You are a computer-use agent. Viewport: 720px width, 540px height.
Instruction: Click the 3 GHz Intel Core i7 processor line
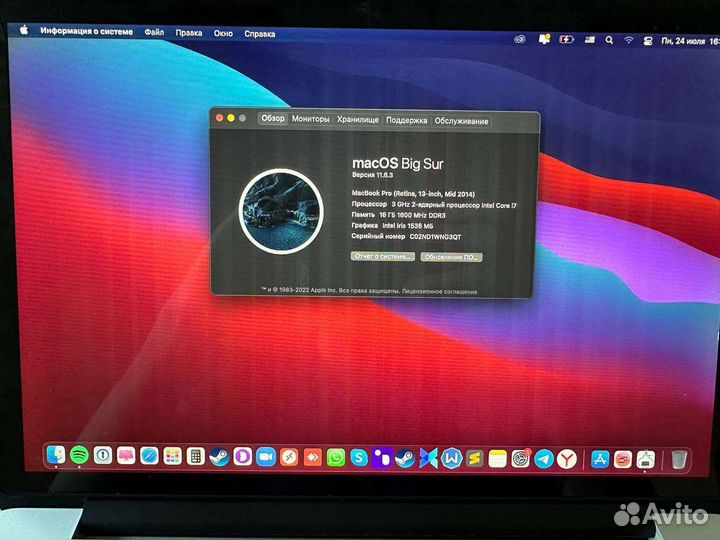434,205
